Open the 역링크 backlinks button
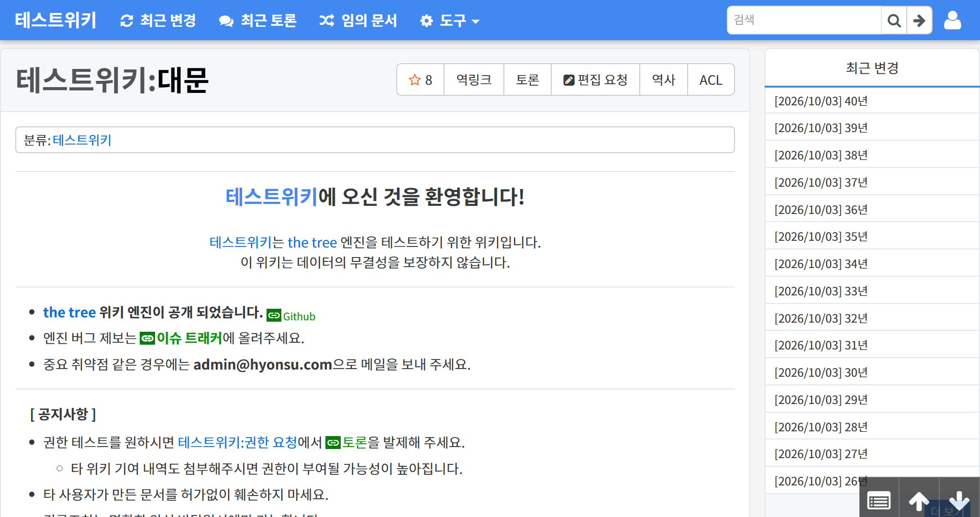This screenshot has height=517, width=980. click(x=474, y=80)
